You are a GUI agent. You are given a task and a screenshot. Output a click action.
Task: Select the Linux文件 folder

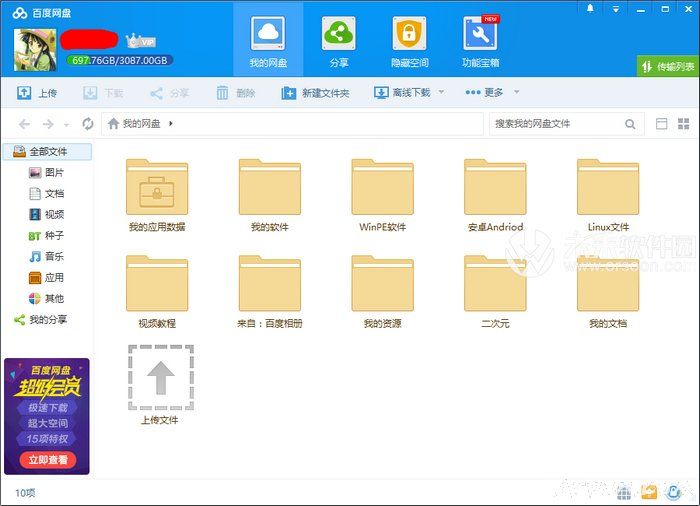[608, 195]
